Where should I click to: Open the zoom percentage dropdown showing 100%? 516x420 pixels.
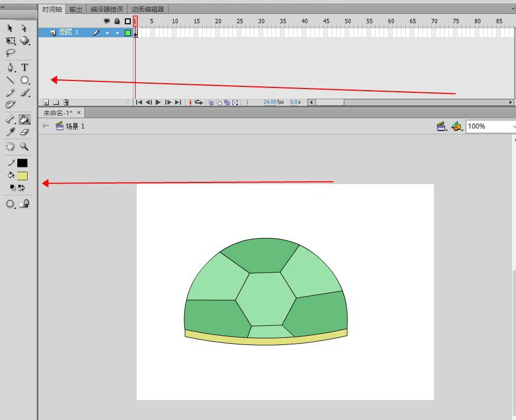pyautogui.click(x=491, y=126)
